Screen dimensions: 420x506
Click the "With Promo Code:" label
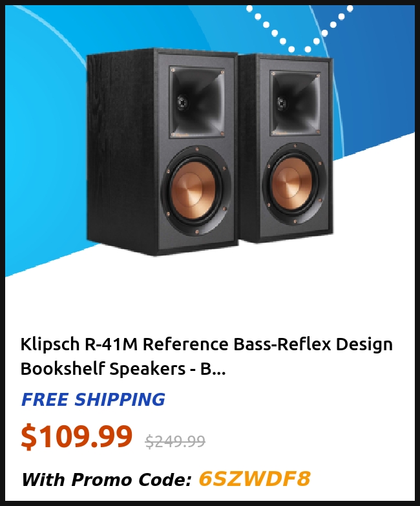pyautogui.click(x=107, y=480)
